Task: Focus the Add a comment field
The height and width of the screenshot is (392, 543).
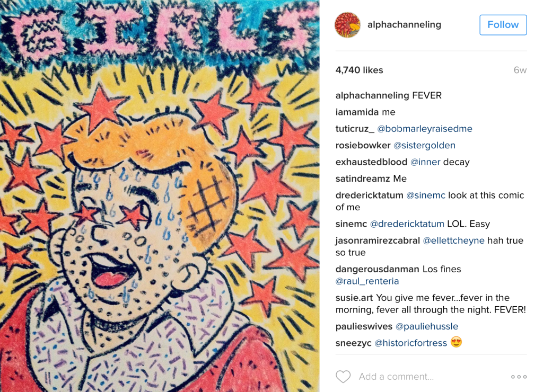Action: click(396, 377)
